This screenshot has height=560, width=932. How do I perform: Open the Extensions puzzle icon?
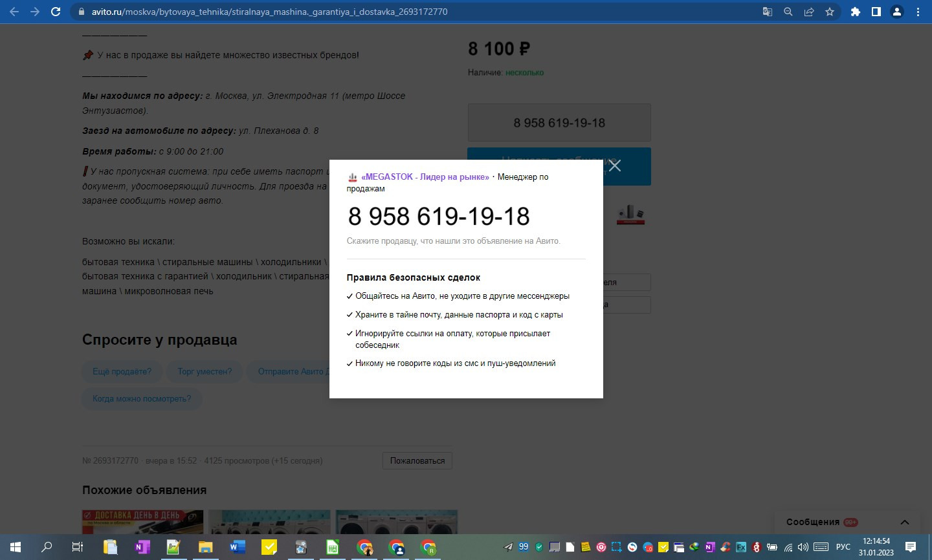[856, 12]
